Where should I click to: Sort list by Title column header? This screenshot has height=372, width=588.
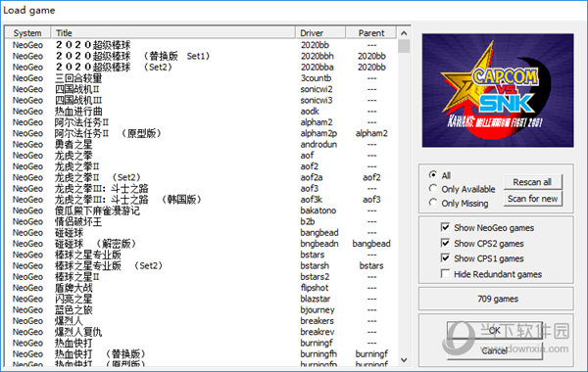point(172,33)
